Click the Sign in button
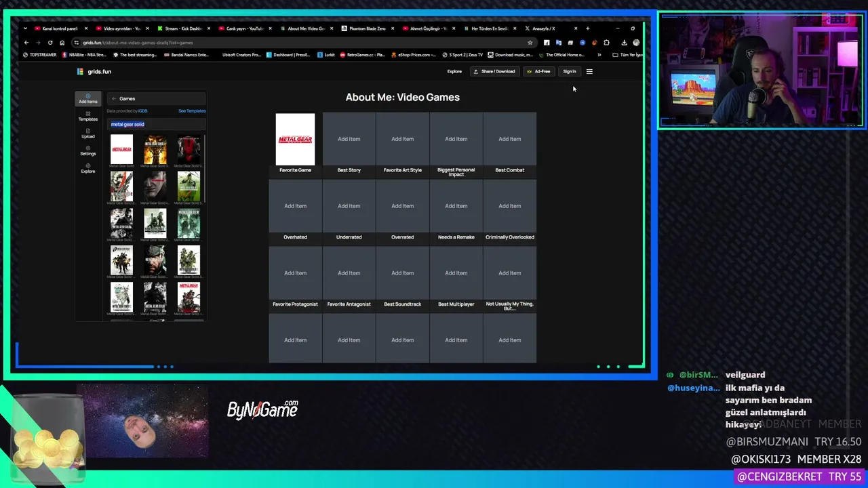Image resolution: width=868 pixels, height=488 pixels. point(570,71)
